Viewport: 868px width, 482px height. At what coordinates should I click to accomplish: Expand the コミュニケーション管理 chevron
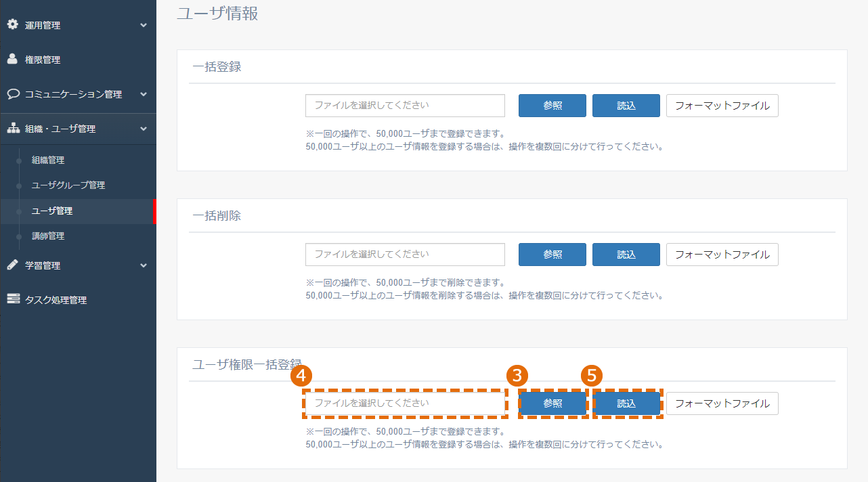pos(144,94)
